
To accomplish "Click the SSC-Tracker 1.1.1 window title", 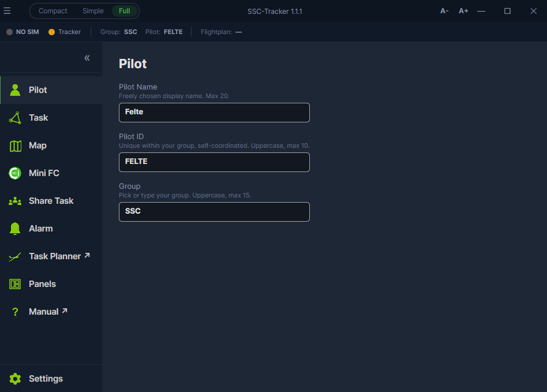I will [275, 11].
